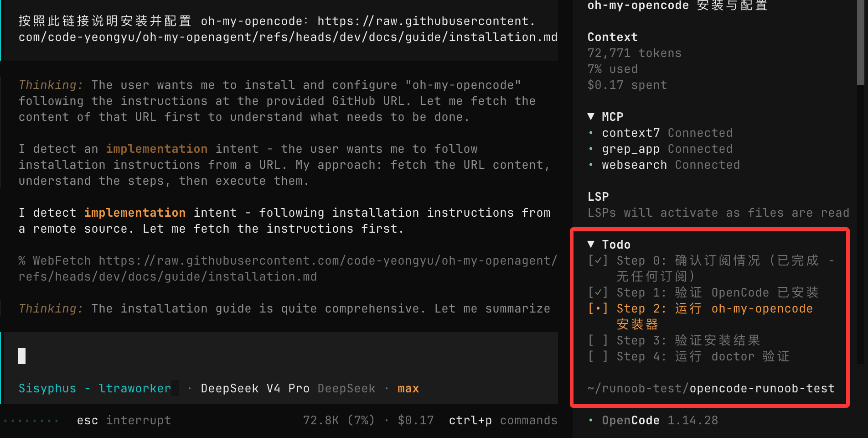
Task: Click the % WebFetch tool call line
Action: pos(288,269)
